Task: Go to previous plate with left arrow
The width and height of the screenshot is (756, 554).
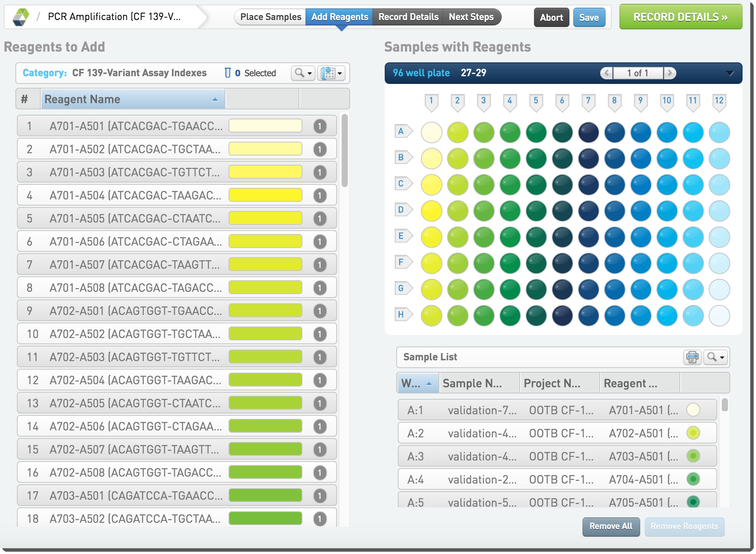Action: coord(607,73)
